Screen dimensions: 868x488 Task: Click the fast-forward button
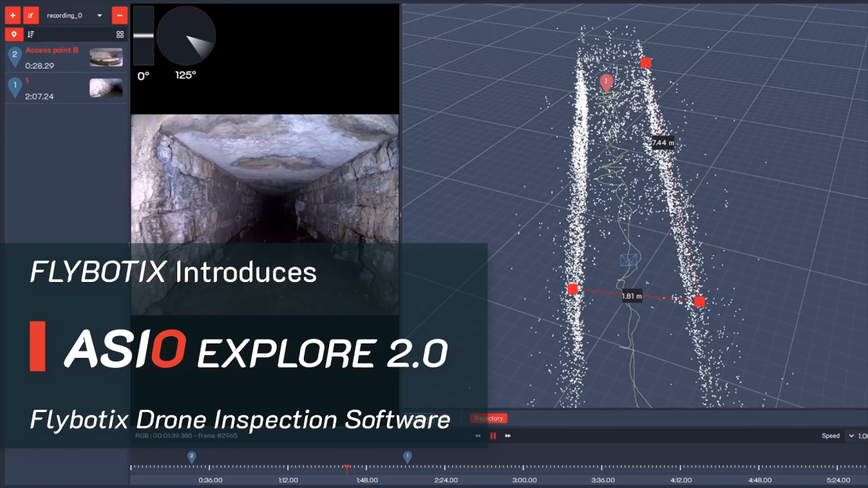click(x=508, y=436)
